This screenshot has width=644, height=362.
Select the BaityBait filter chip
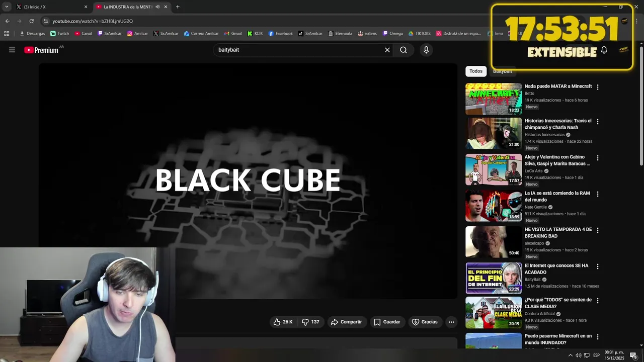pos(503,71)
